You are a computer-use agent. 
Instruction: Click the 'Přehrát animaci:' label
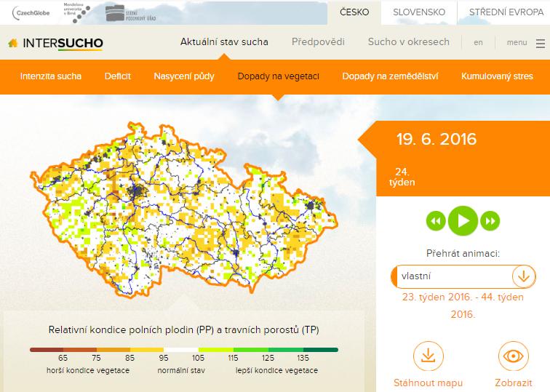(x=463, y=254)
